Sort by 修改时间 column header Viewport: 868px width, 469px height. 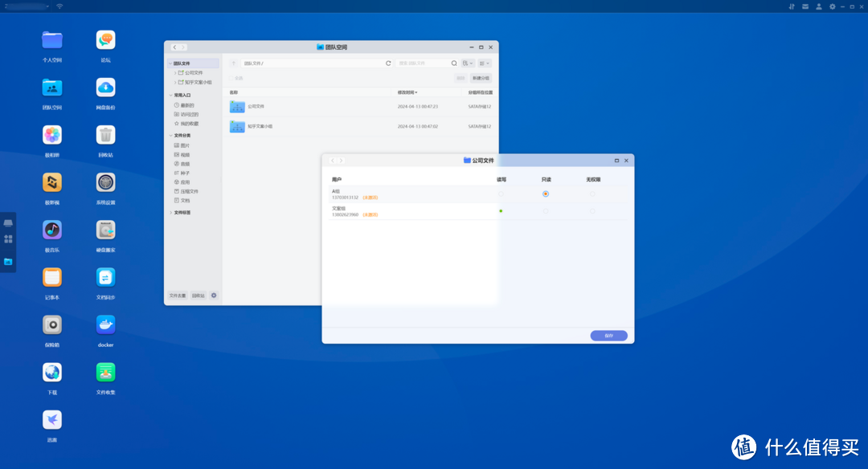click(407, 92)
